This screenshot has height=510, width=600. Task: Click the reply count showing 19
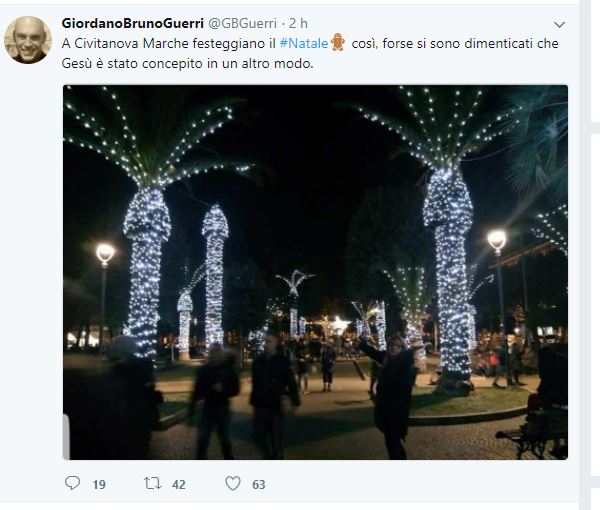(x=99, y=485)
